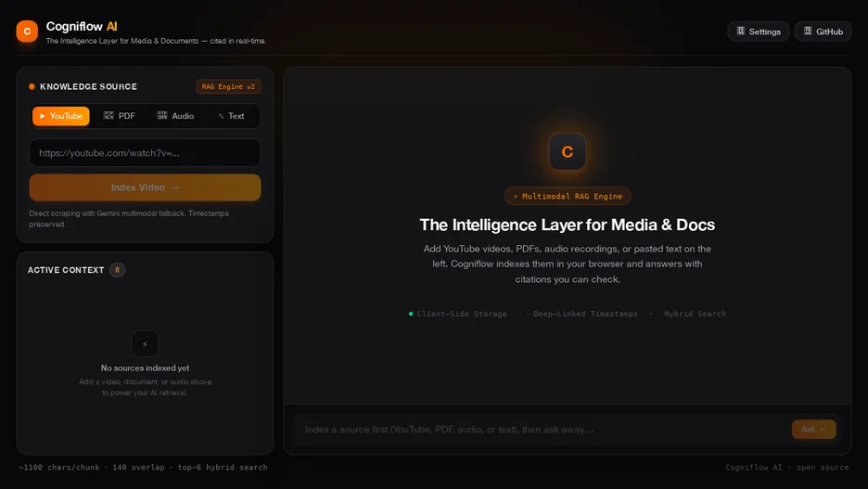The width and height of the screenshot is (868, 489).
Task: Click the GitHub button icon
Action: coord(808,31)
